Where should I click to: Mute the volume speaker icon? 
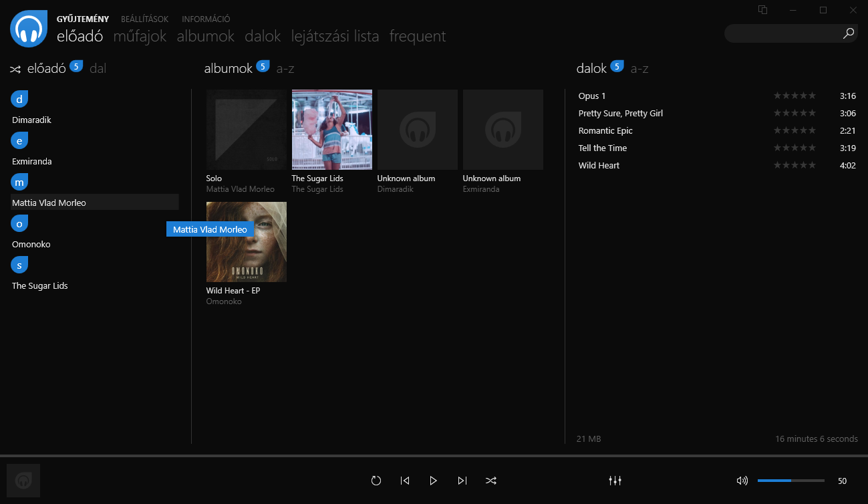click(x=742, y=481)
